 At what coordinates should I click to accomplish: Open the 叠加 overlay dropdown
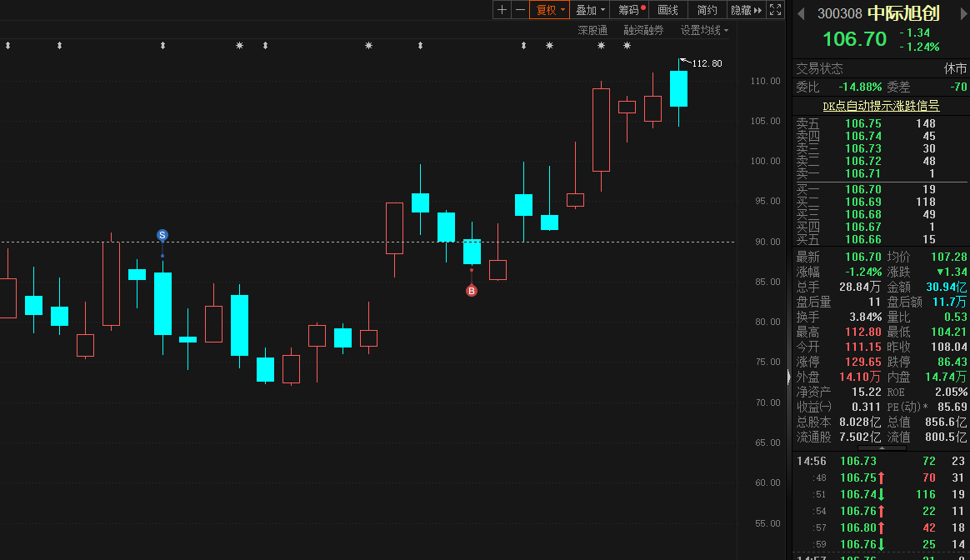pos(590,10)
